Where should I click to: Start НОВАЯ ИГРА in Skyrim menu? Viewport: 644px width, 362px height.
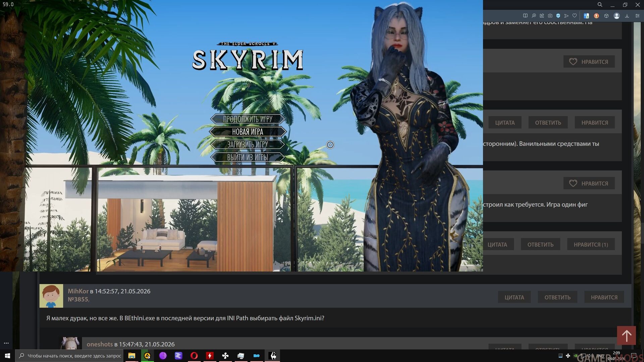pyautogui.click(x=248, y=132)
